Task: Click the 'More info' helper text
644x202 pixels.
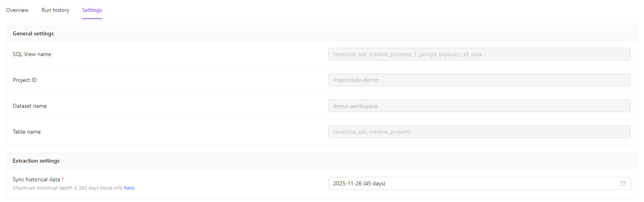Action: pos(111,188)
